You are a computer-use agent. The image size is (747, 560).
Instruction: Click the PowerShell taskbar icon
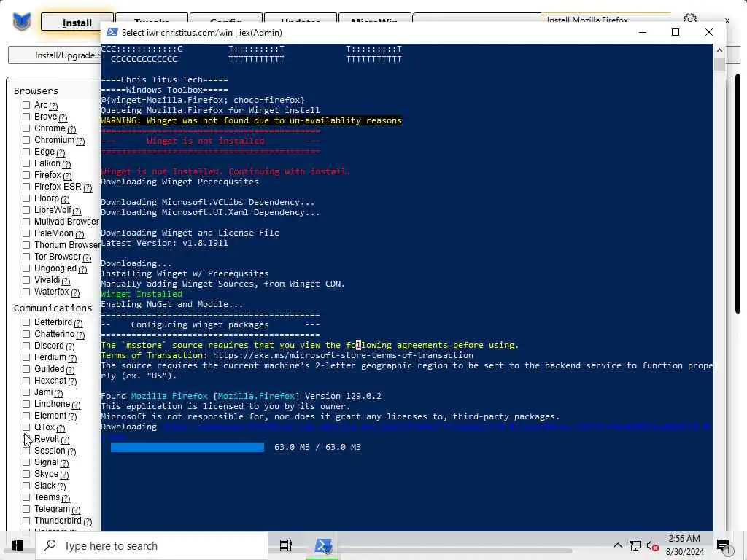pyautogui.click(x=323, y=545)
